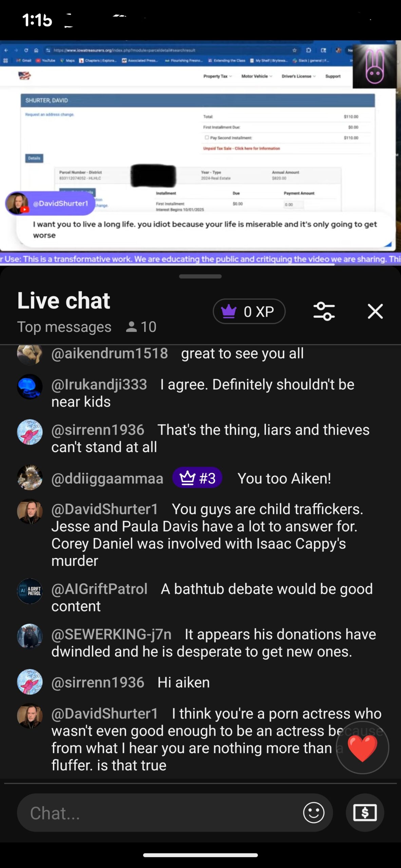The image size is (401, 868).
Task: Open @Irukandji333's jellyfish avatar
Action: pyautogui.click(x=30, y=387)
